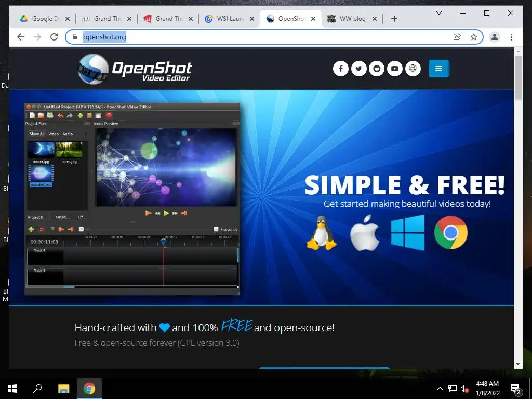Open File Explorer from taskbar
Viewport: 532px width, 399px height.
(x=63, y=389)
